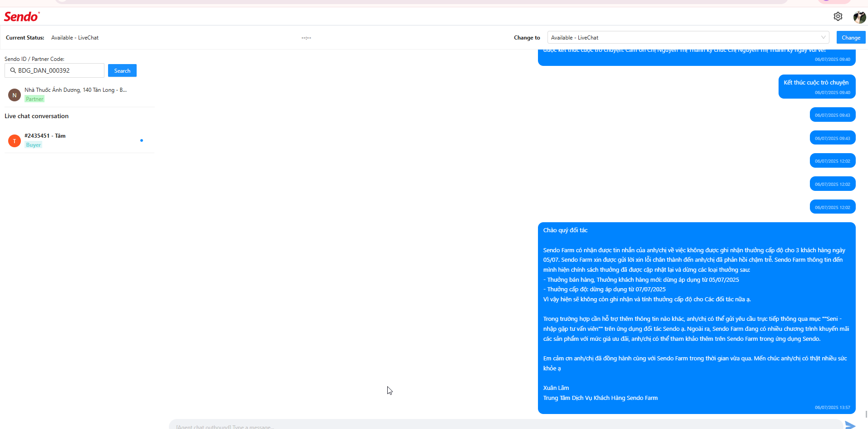The image size is (868, 429).
Task: Click the T avatar of Tâm conversation
Action: tap(15, 141)
